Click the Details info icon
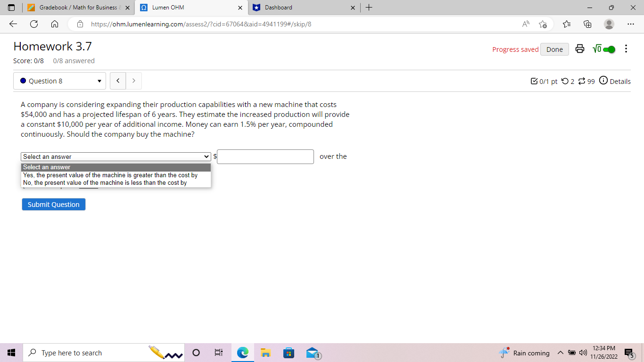Screen dimensions: 644x362 click(603, 81)
